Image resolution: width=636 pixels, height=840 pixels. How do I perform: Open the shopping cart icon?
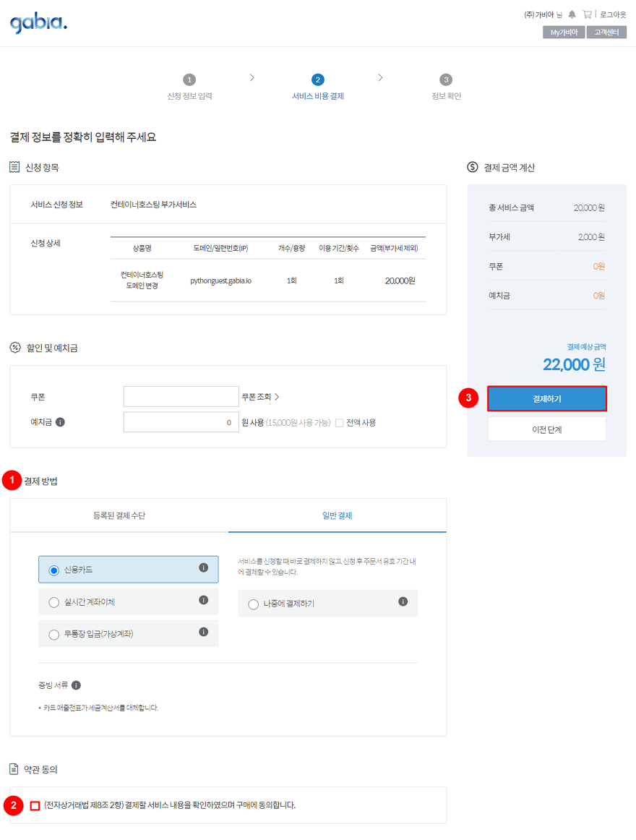(x=587, y=14)
